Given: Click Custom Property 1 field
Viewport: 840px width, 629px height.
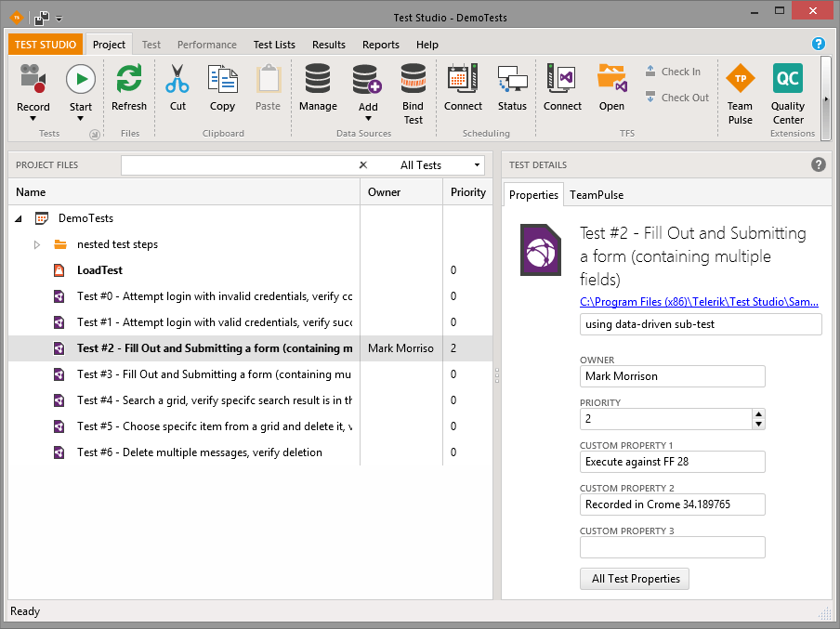Looking at the screenshot, I should pyautogui.click(x=673, y=462).
